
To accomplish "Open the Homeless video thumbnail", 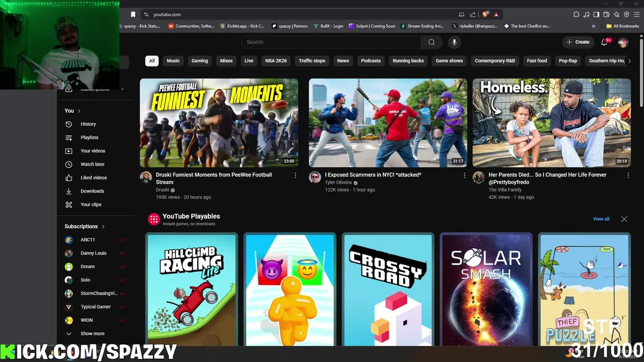I will click(x=551, y=123).
